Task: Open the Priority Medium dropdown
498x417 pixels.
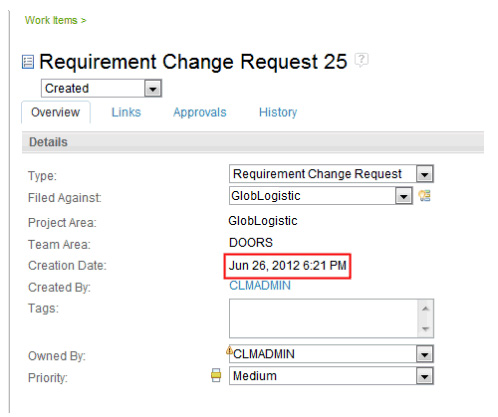Action: click(x=424, y=376)
